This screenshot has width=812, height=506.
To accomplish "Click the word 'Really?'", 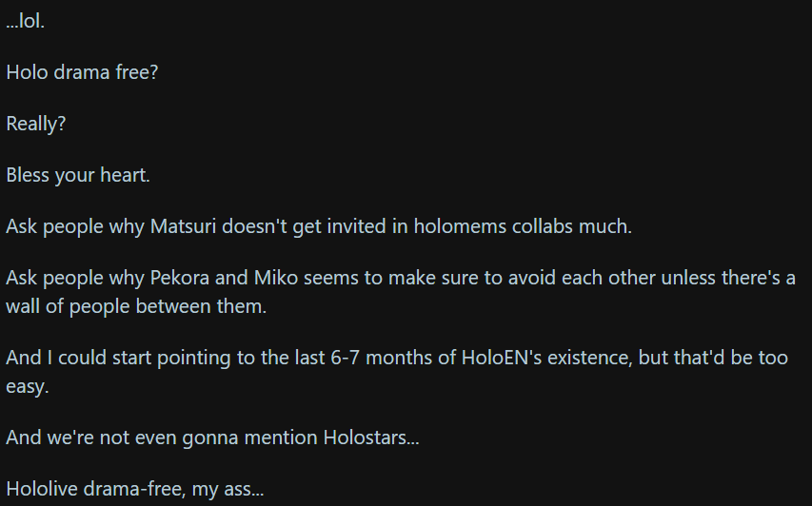I will coord(36,124).
